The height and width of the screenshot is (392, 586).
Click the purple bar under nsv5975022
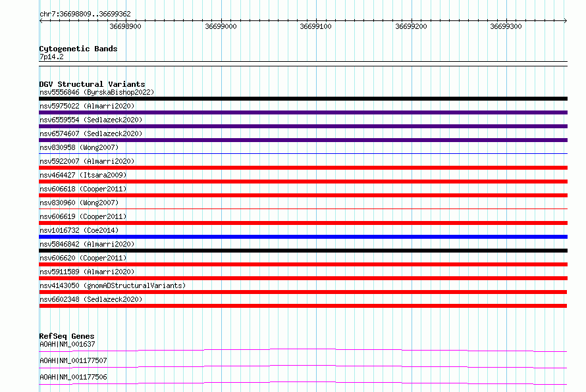(x=303, y=112)
